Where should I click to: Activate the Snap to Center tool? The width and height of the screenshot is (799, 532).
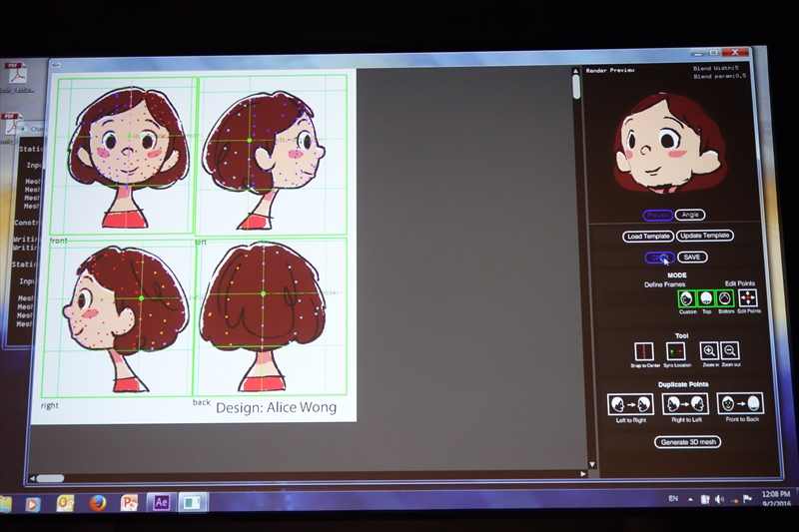pos(644,351)
